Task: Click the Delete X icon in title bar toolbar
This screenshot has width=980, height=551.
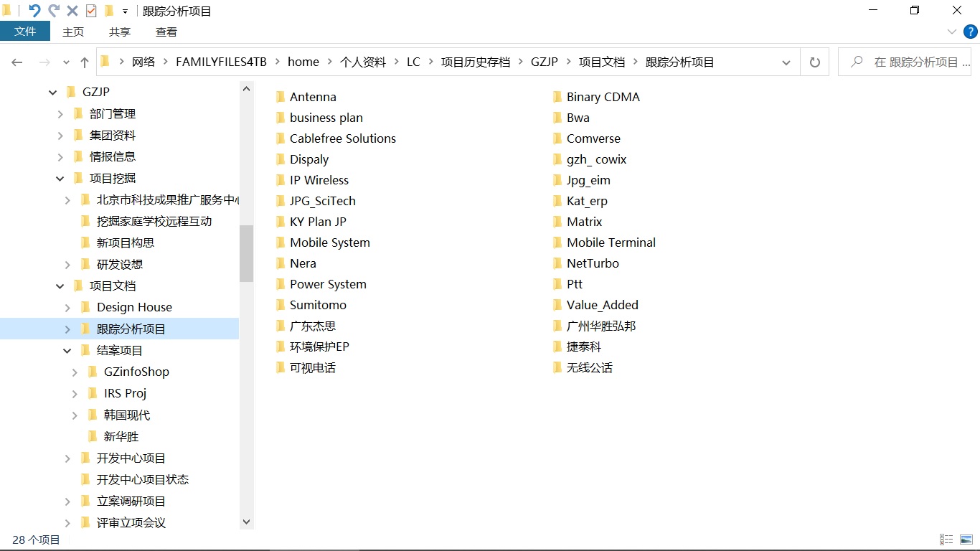Action: (x=72, y=11)
